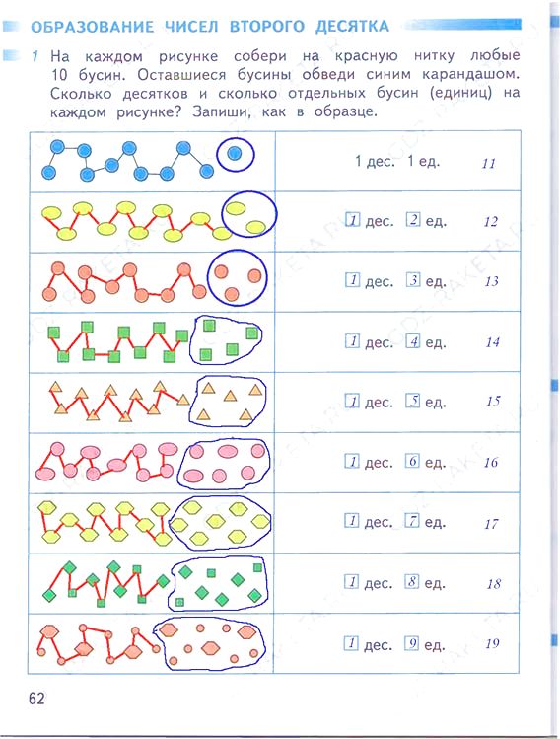
Task: Click the sample answer number 11
Action: click(x=488, y=164)
